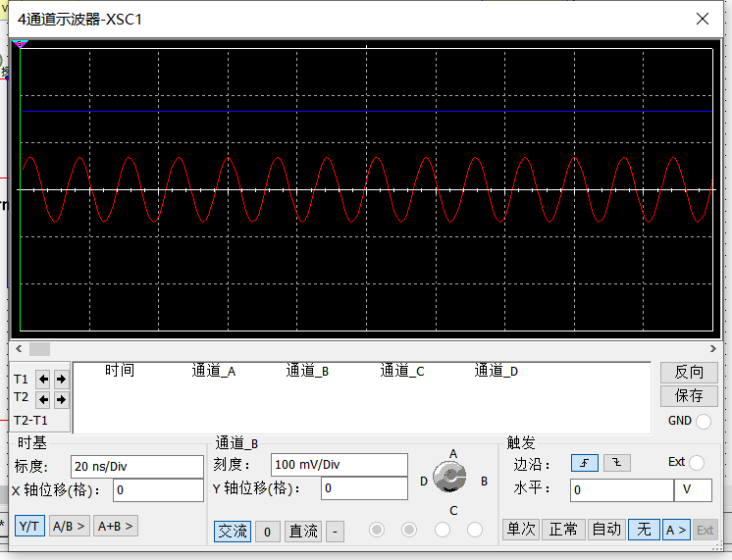Enable the Ext trigger radio button

point(697,463)
